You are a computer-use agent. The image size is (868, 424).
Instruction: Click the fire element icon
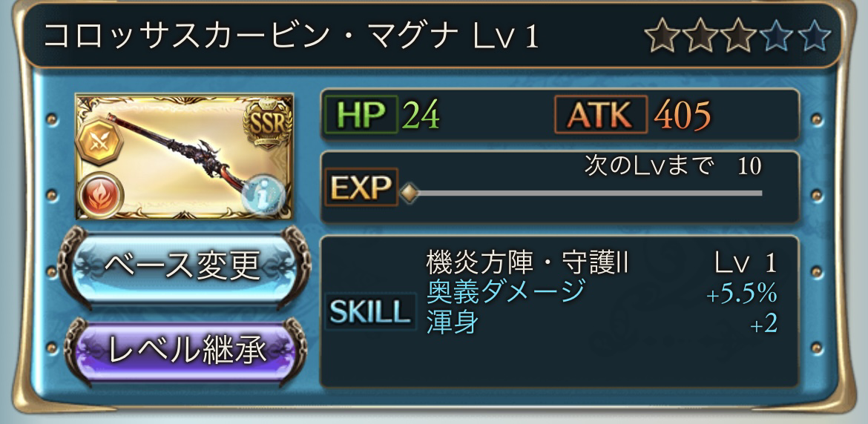pyautogui.click(x=102, y=195)
